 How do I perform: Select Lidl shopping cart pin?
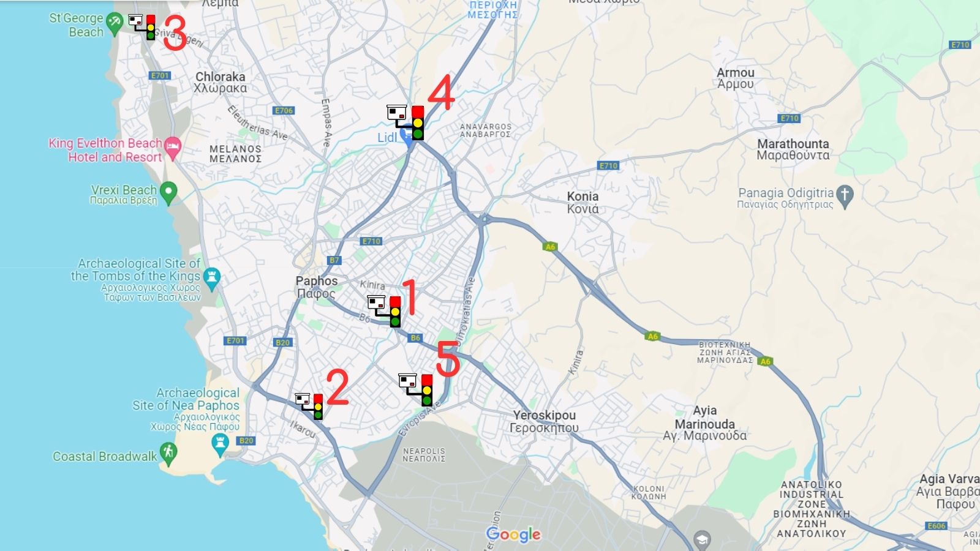[x=406, y=135]
